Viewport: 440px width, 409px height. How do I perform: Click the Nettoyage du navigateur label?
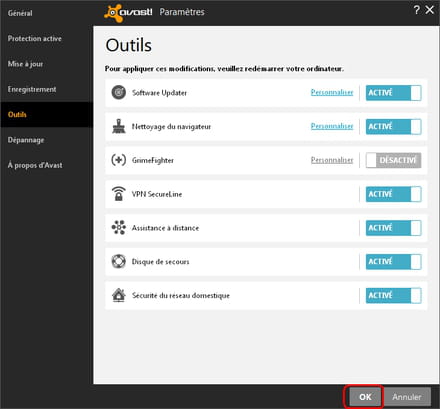tap(171, 127)
